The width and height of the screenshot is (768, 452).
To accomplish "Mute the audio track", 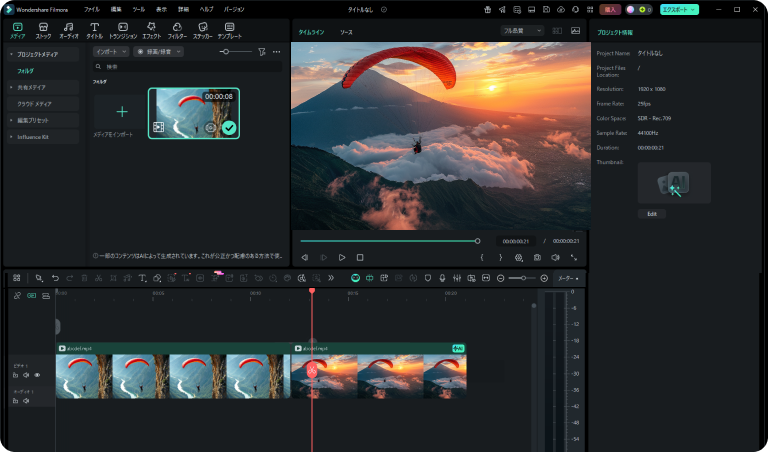I will [x=26, y=401].
